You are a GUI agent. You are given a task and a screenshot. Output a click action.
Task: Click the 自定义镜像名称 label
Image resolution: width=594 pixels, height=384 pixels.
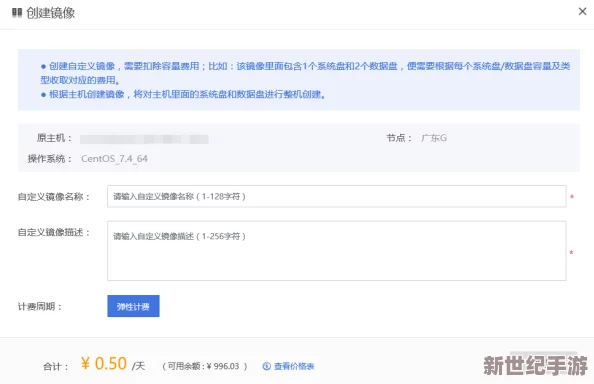pyautogui.click(x=54, y=197)
